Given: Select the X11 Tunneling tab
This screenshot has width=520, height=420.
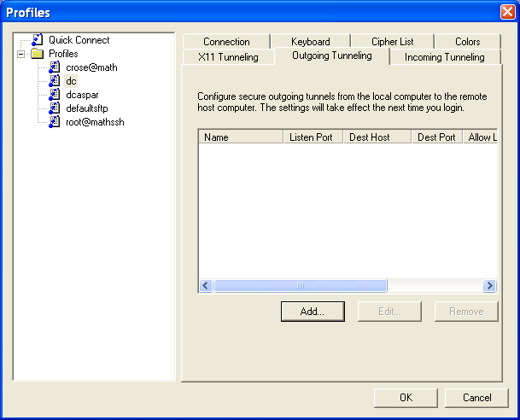Looking at the screenshot, I should [228, 57].
